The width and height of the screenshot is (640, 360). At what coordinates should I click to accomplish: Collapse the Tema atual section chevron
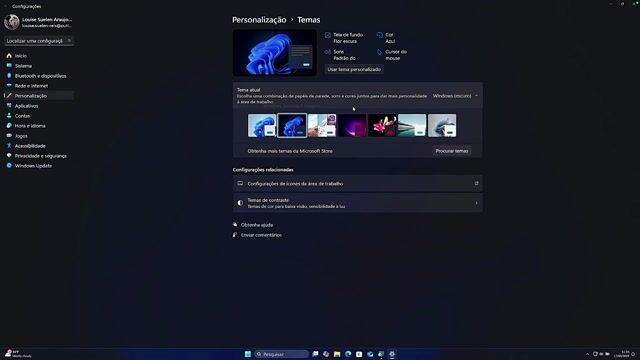pos(476,96)
